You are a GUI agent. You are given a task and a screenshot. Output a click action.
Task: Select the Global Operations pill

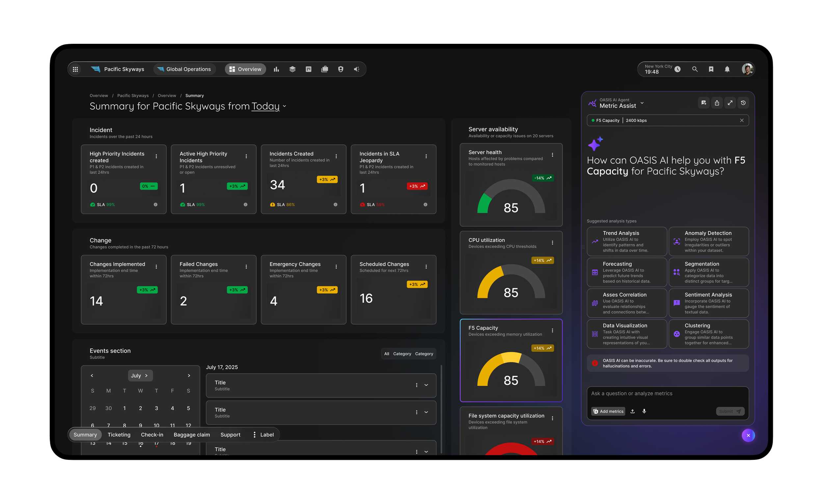(184, 69)
